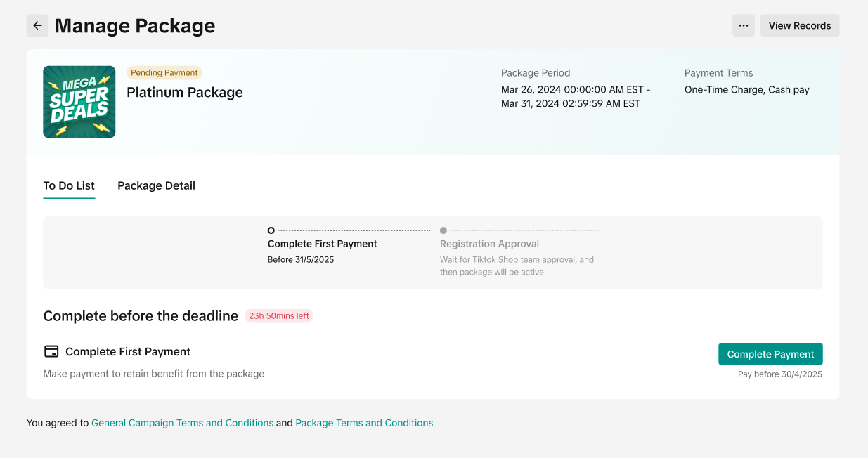Screen dimensions: 868x458
Task: Click the Manage Package page heading
Action: pyautogui.click(x=135, y=26)
